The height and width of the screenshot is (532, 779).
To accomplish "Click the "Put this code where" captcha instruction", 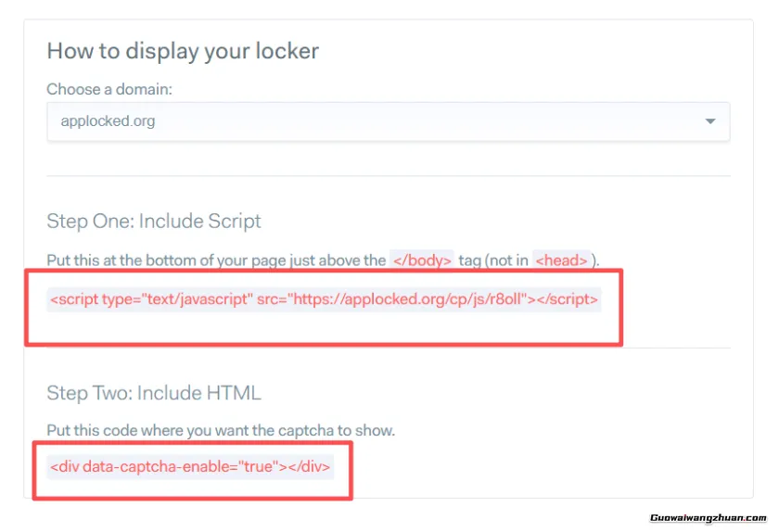I will [221, 431].
